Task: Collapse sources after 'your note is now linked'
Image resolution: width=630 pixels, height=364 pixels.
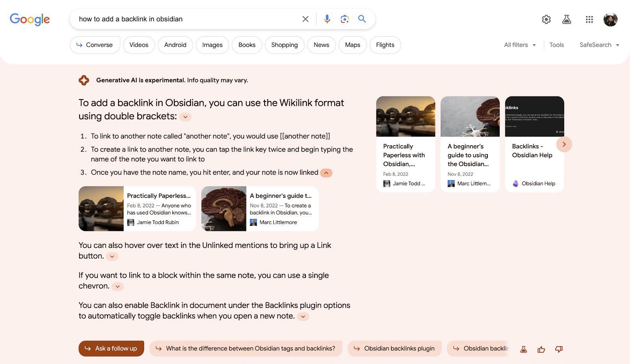Action: point(326,173)
